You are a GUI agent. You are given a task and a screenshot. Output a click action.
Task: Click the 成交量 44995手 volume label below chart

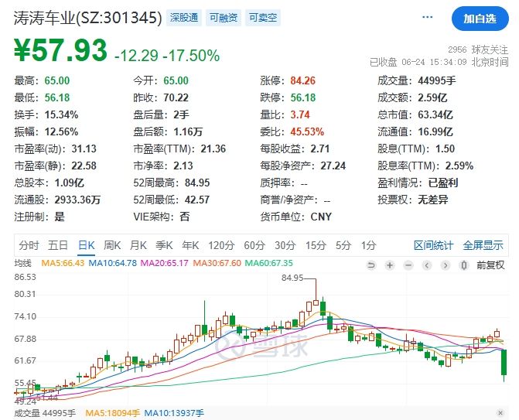point(45,413)
